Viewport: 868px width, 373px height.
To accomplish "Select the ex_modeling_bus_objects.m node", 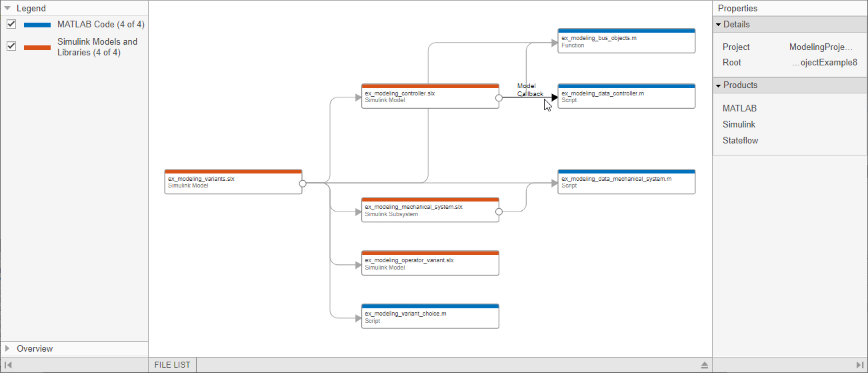I will pyautogui.click(x=627, y=41).
